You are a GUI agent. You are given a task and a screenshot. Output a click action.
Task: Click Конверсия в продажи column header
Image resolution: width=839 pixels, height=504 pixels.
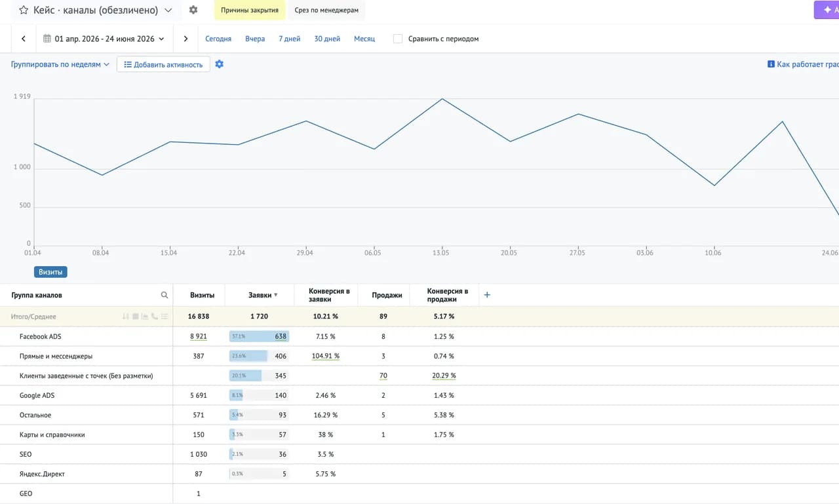pyautogui.click(x=448, y=295)
